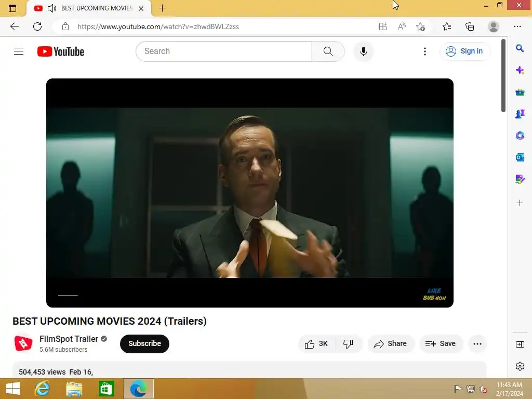Add this page to favorites

click(x=420, y=26)
